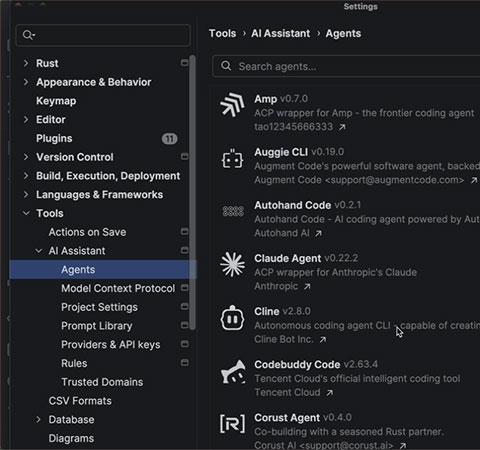Expand Appearance & Behavior chevron
Image resolution: width=480 pixels, height=450 pixels.
tap(26, 82)
